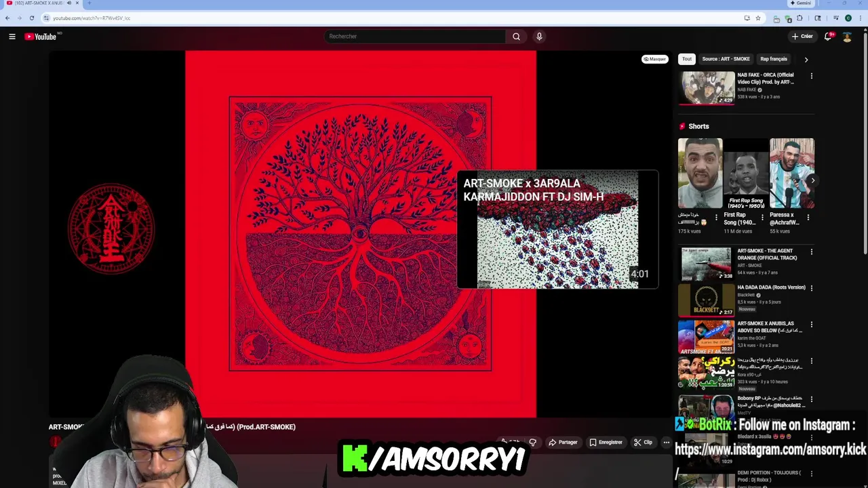The image size is (868, 488).
Task: Open the notifications bell
Action: [828, 37]
